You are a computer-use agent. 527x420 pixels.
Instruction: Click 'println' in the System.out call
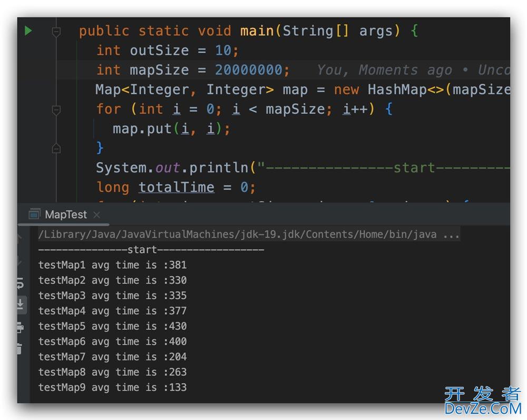click(x=219, y=168)
